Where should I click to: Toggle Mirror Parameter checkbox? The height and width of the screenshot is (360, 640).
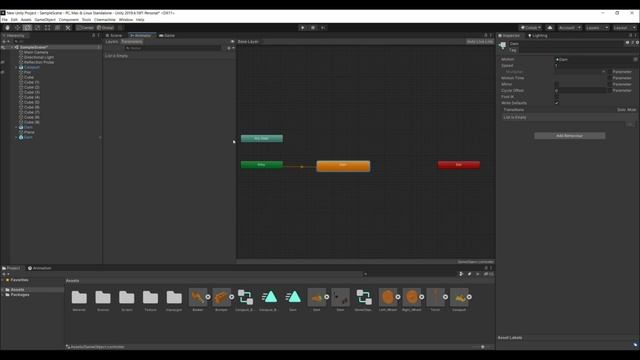pyautogui.click(x=610, y=84)
